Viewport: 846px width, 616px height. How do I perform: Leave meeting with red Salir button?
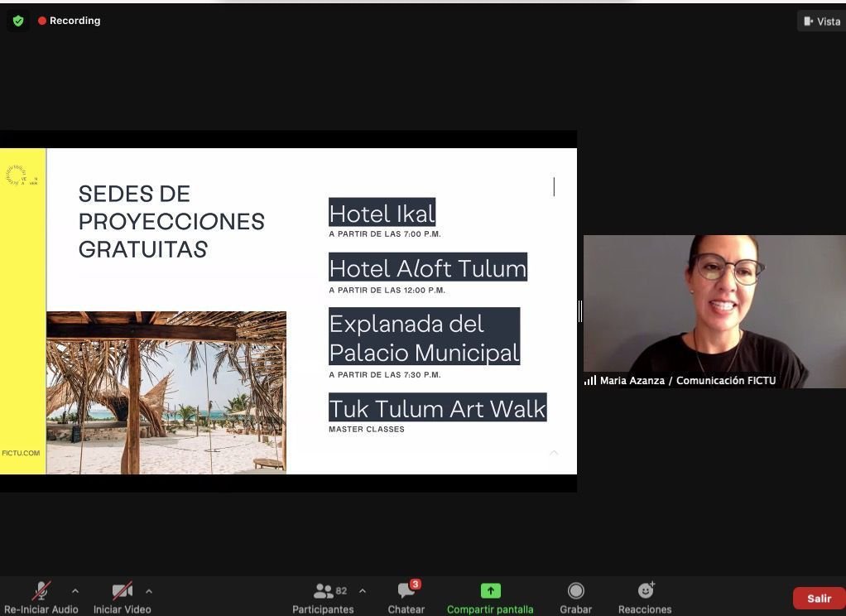[819, 598]
